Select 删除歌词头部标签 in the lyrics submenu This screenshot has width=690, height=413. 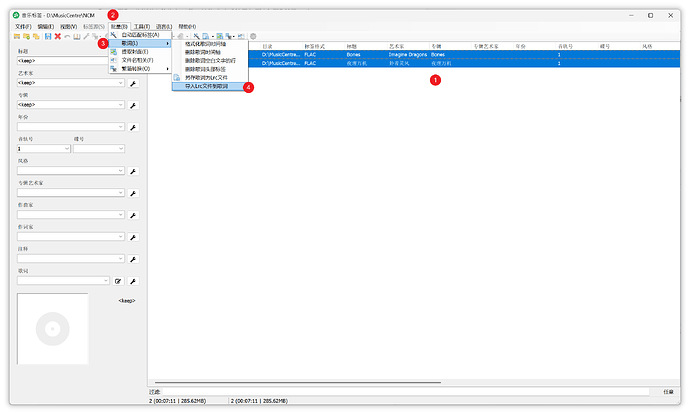click(209, 69)
